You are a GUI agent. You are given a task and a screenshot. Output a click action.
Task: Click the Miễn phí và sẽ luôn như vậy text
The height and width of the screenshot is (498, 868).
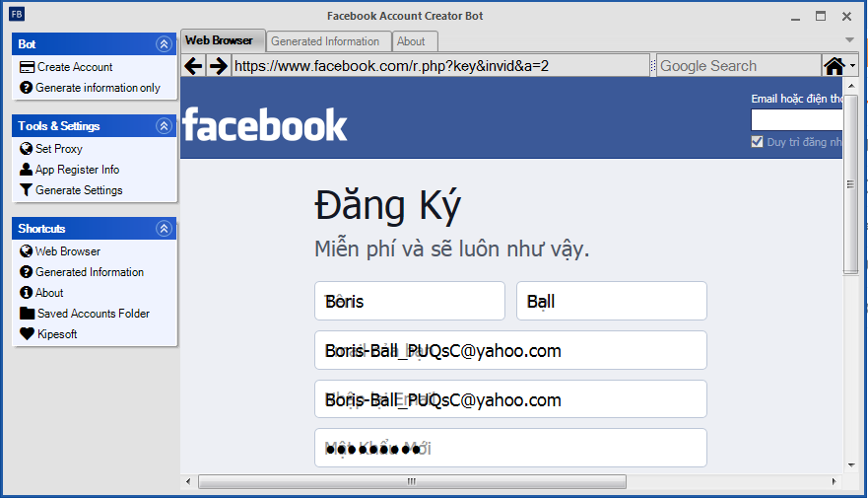click(x=451, y=249)
